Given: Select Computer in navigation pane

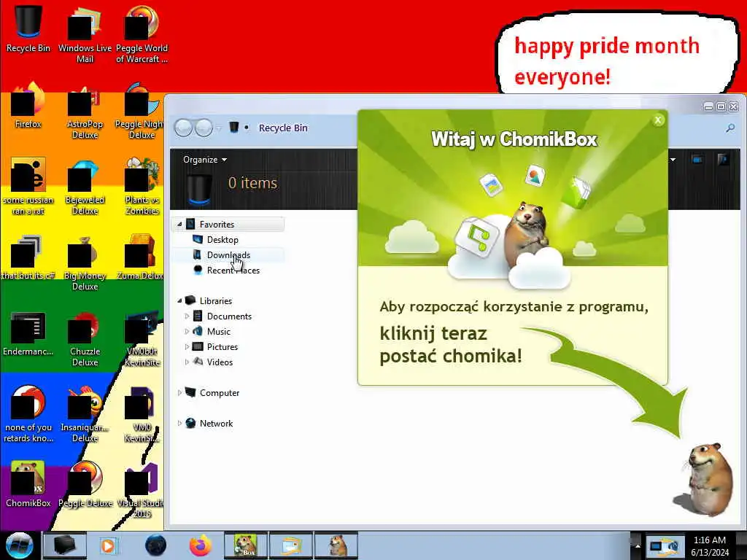Looking at the screenshot, I should tap(212, 392).
